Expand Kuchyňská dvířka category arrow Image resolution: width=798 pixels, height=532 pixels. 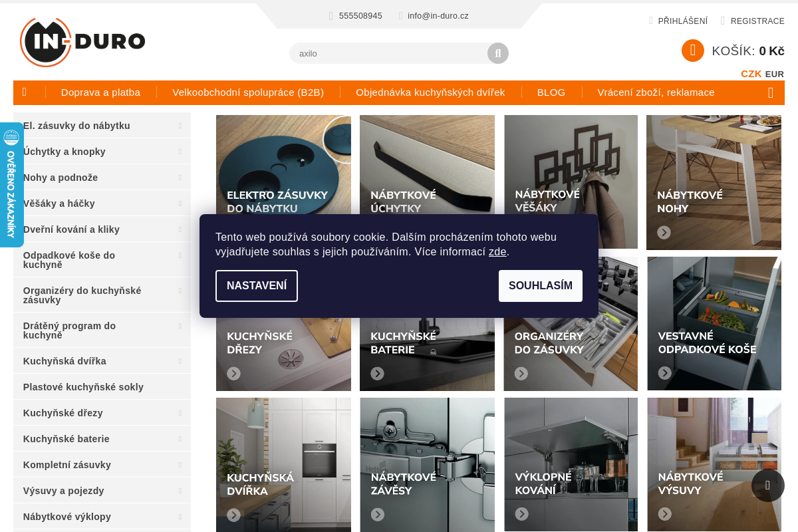click(x=180, y=361)
